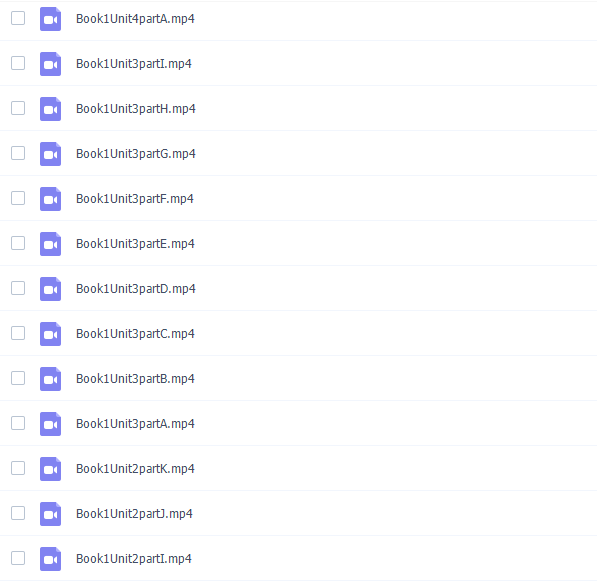
Task: Mark checkbox next to Book1Unit3partA.mp4
Action: pyautogui.click(x=18, y=423)
